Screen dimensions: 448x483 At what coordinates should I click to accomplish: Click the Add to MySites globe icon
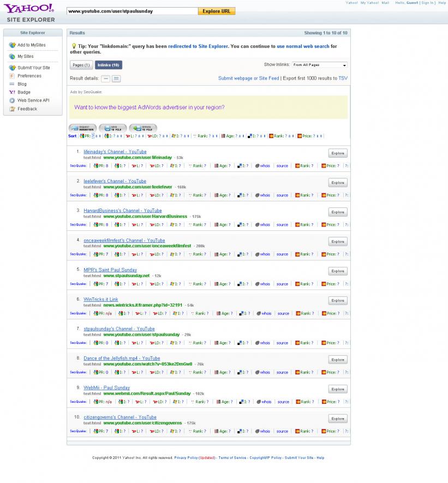(12, 45)
